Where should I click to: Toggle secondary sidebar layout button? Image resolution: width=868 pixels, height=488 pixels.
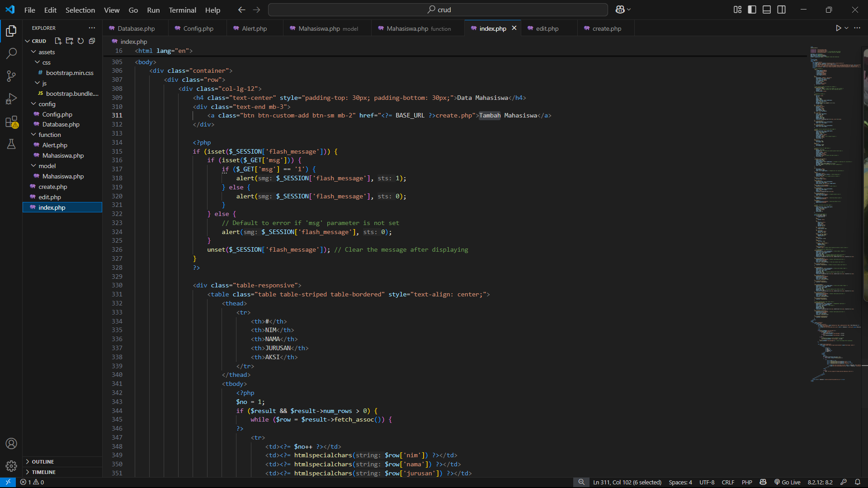coord(781,9)
